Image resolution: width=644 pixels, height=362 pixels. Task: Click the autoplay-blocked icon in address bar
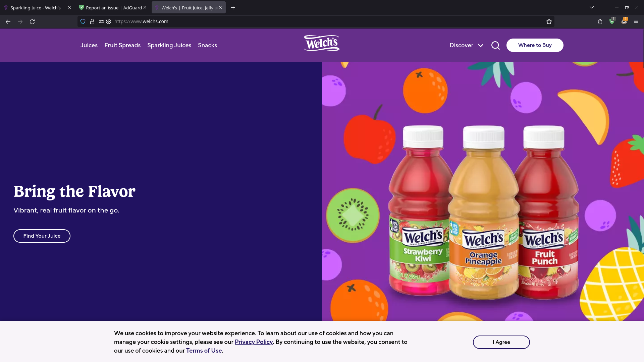point(108,21)
